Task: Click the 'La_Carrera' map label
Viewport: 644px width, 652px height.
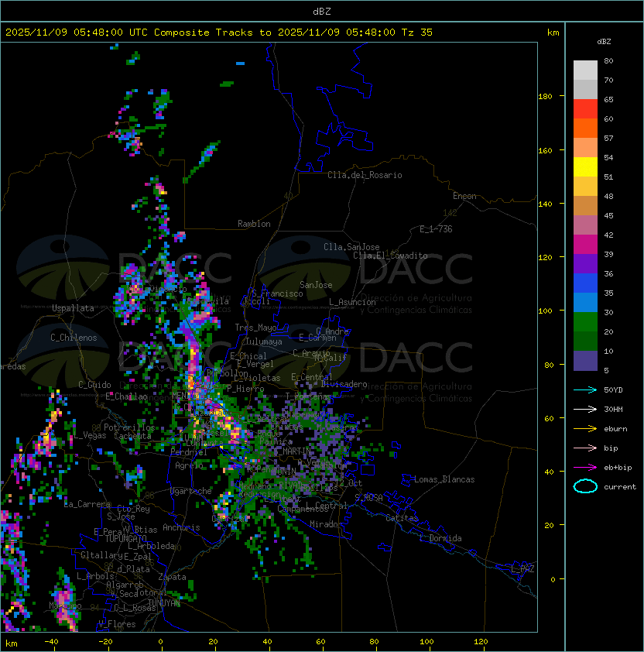Action: pos(87,504)
